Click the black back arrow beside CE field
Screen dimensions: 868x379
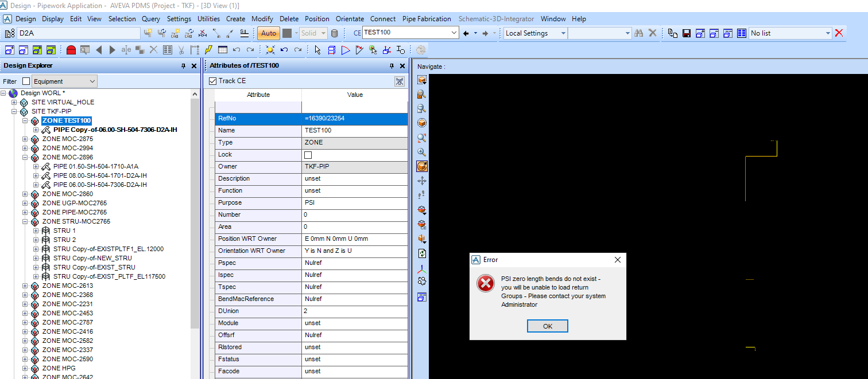coord(466,33)
